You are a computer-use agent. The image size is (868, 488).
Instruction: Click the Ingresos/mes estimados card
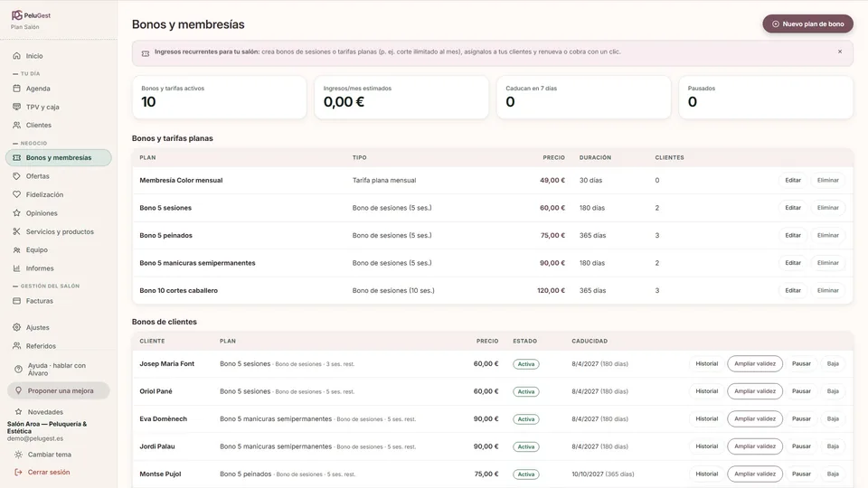[401, 98]
